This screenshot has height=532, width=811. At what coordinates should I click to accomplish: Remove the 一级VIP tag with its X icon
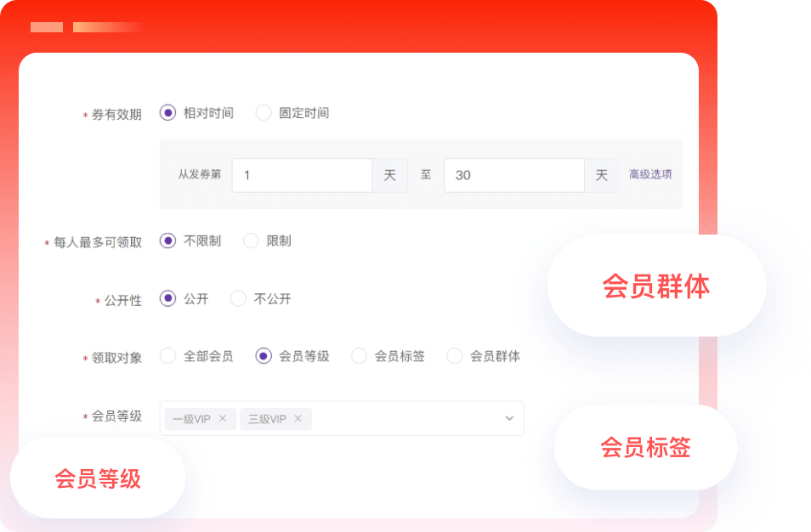223,419
